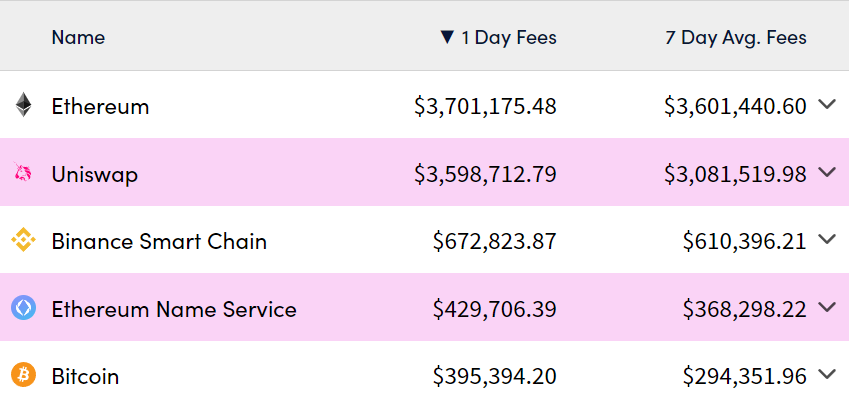Viewport: 849px width, 408px height.
Task: Expand the Bitcoin row chevron
Action: 826,375
